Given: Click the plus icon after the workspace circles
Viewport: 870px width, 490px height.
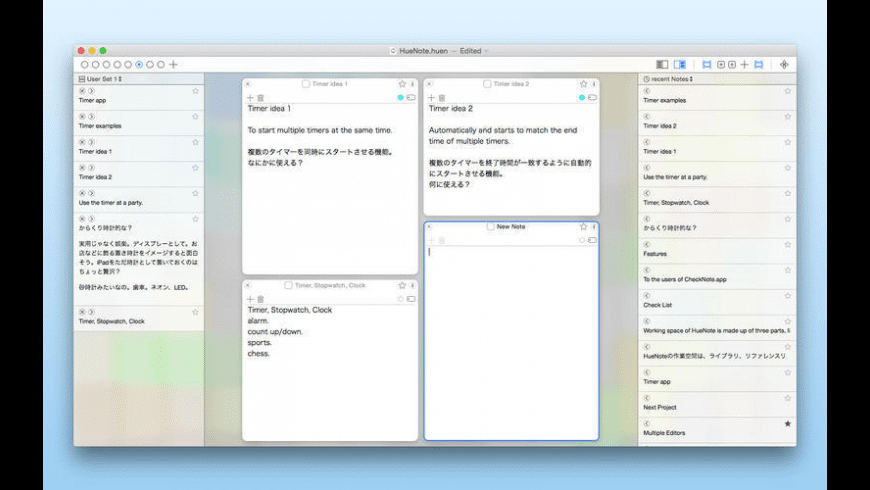Looking at the screenshot, I should click(x=174, y=64).
